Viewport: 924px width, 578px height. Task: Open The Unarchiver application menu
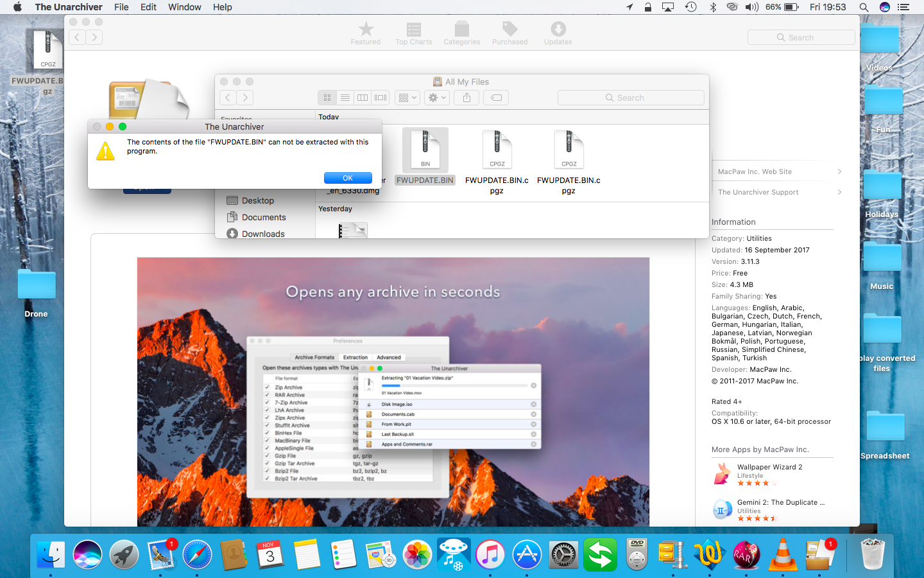[69, 7]
